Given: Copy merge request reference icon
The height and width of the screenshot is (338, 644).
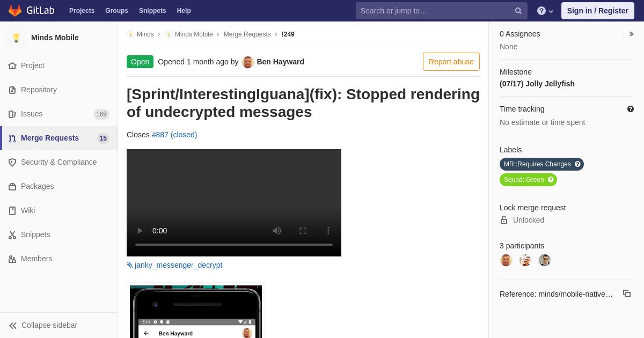Looking at the screenshot, I should point(627,293).
